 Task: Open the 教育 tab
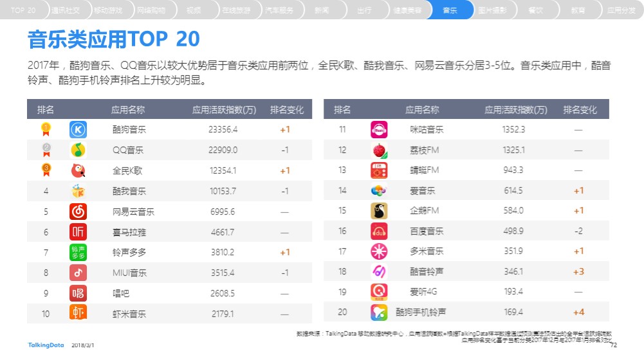point(578,10)
